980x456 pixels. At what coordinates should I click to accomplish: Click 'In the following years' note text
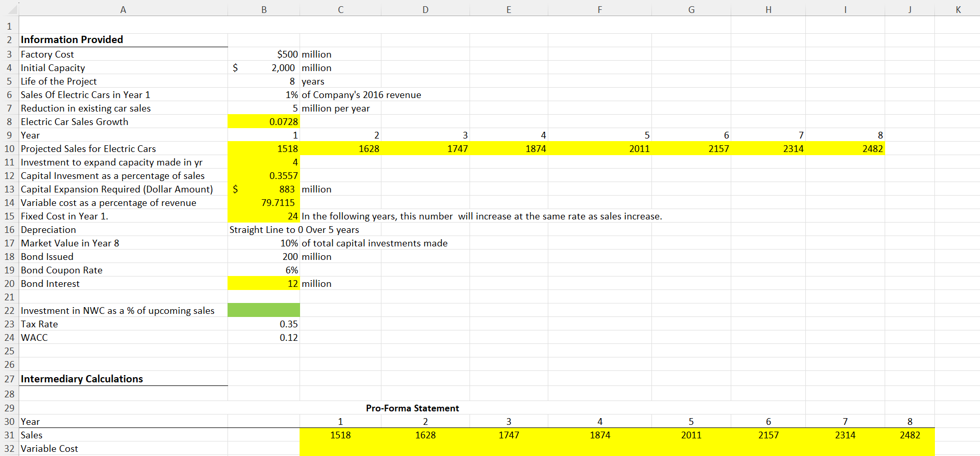click(482, 216)
